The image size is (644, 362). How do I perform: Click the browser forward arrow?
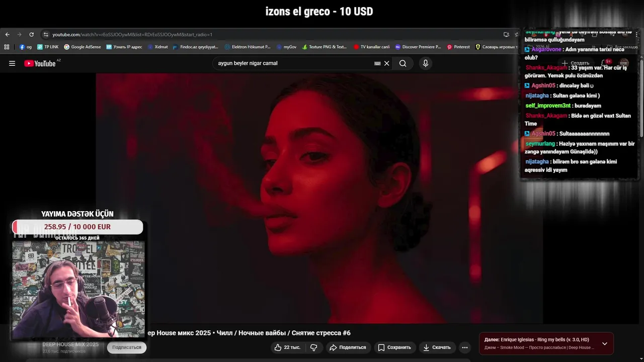(x=19, y=35)
